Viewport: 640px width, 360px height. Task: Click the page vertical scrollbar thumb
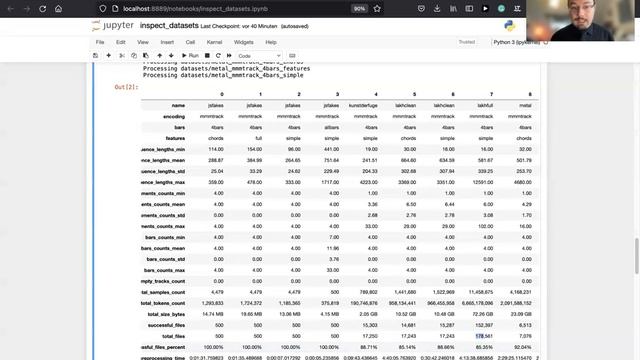tap(637, 256)
